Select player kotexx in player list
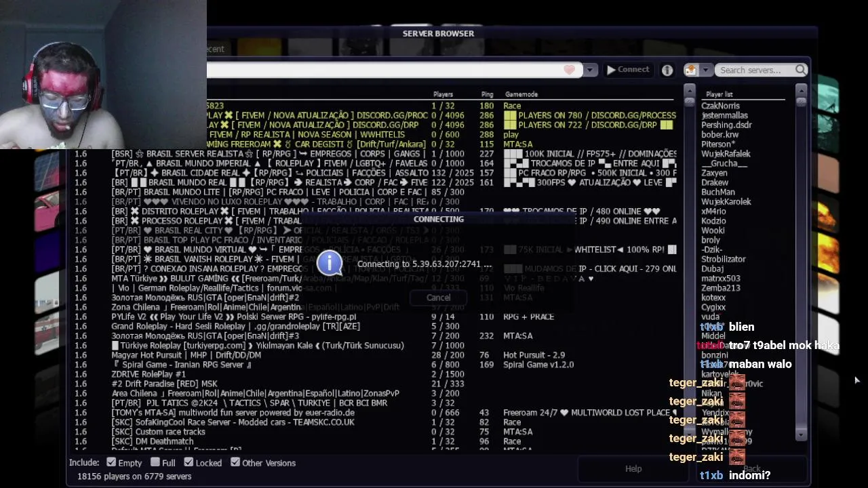This screenshot has height=488, width=868. point(713,297)
